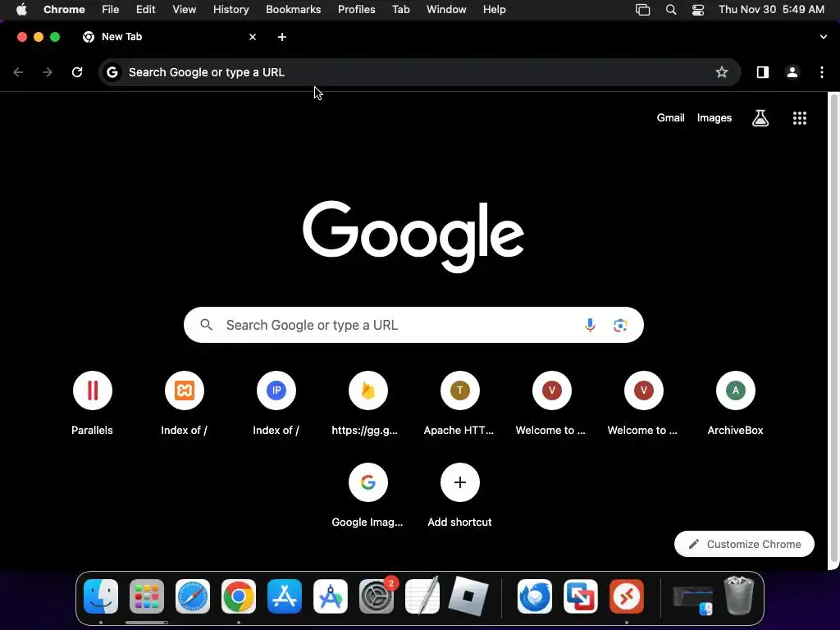Click the page vertical scrollbar

[833, 326]
